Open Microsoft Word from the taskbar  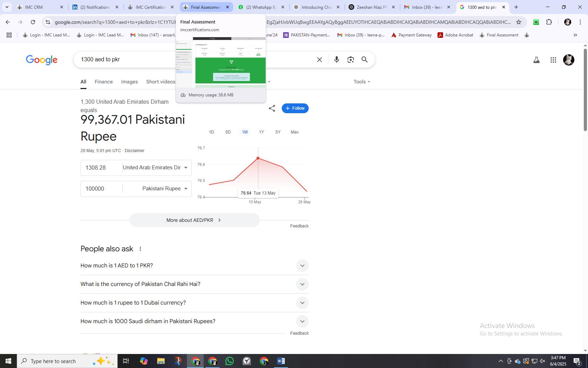point(281,361)
